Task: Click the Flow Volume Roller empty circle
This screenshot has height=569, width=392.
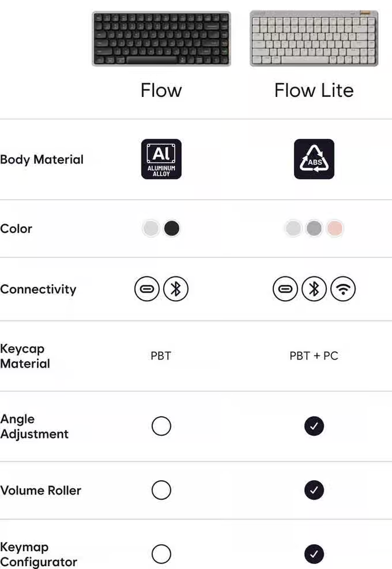Action: pyautogui.click(x=161, y=490)
